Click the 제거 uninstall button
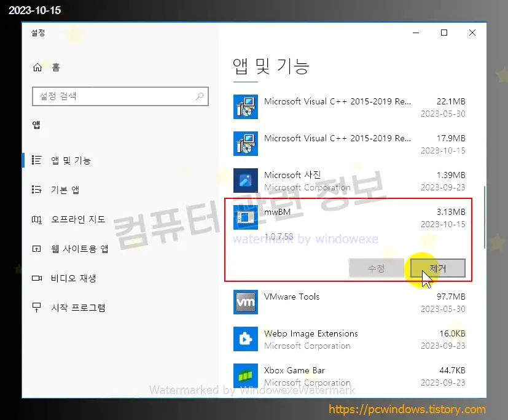The image size is (508, 420). tap(438, 268)
